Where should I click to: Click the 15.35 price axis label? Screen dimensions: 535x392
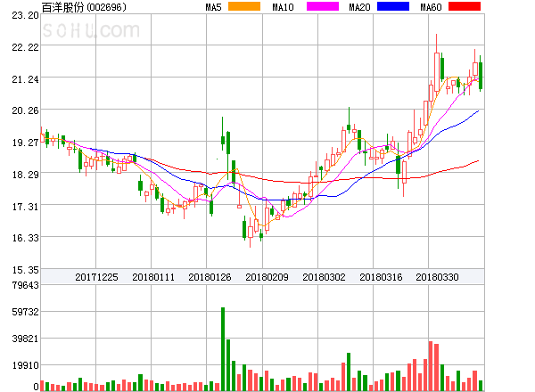tap(25, 270)
